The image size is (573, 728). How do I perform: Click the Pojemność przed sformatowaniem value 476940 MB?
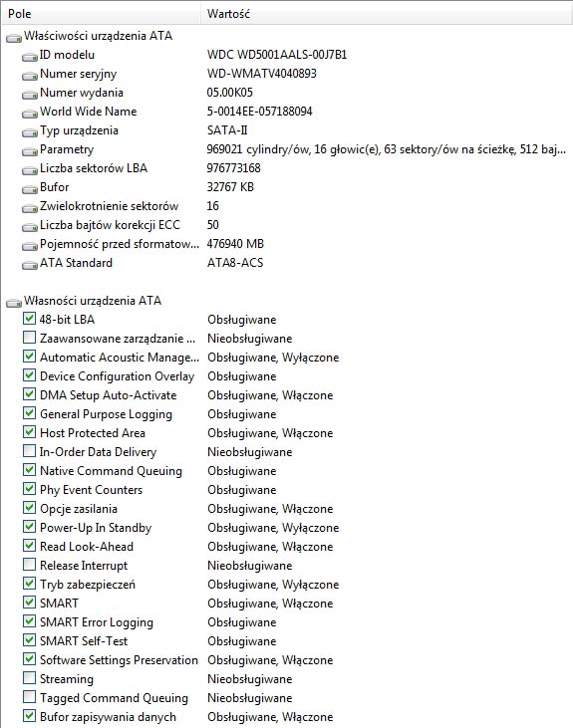(x=235, y=244)
